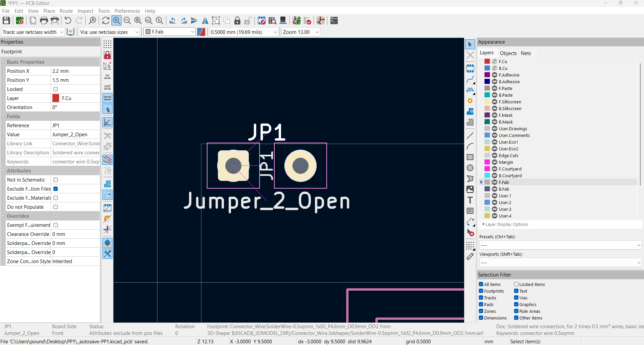Select the Add via tool
The width and height of the screenshot is (644, 345).
coord(470,101)
